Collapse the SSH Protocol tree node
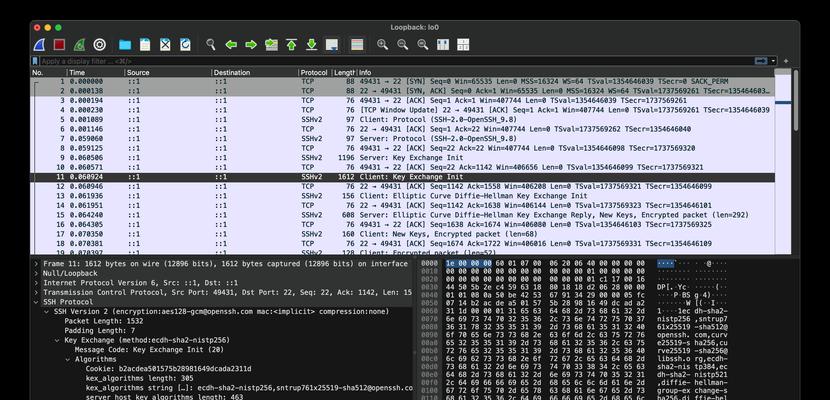 tap(36, 302)
